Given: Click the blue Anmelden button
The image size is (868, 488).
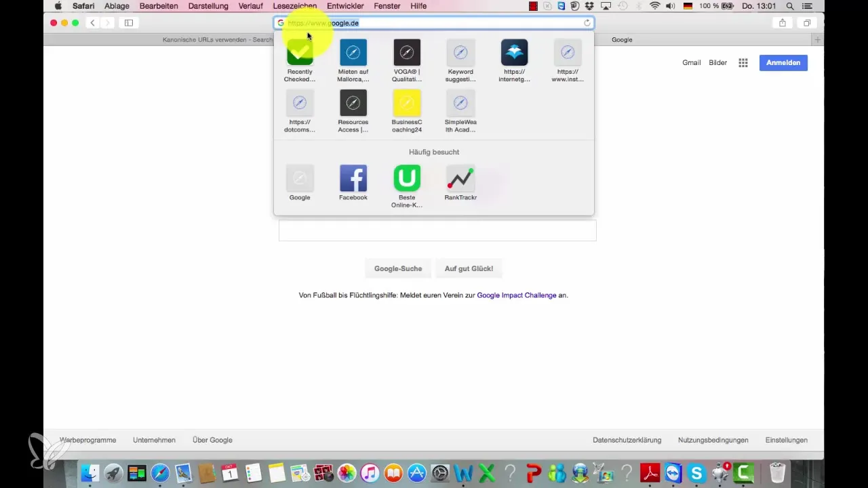Looking at the screenshot, I should [783, 62].
